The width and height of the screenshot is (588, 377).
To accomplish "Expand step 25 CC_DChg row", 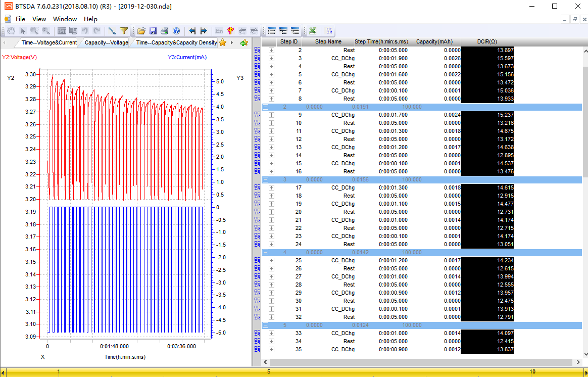I will (271, 260).
